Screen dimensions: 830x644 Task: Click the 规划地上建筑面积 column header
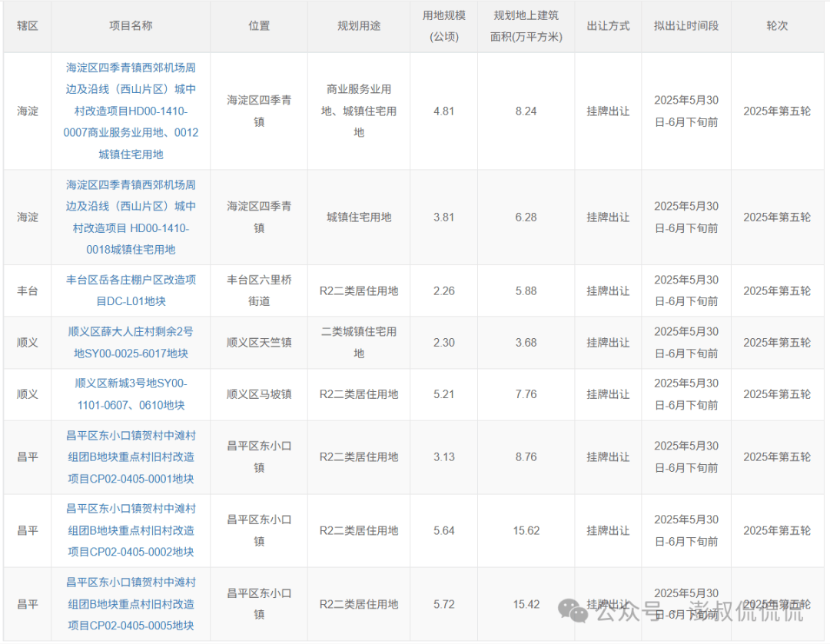[x=526, y=25]
